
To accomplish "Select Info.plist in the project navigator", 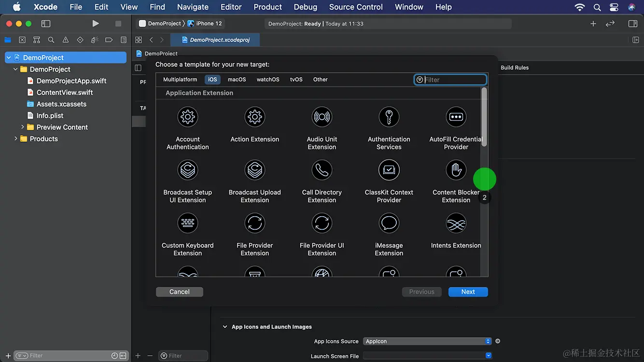I will point(50,115).
